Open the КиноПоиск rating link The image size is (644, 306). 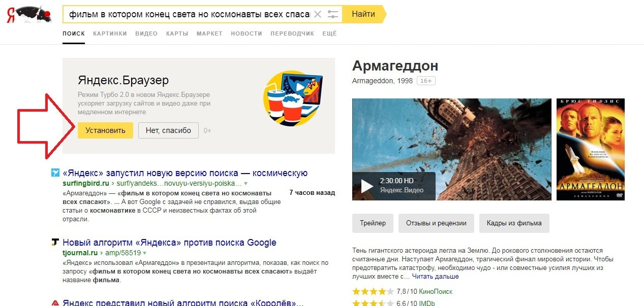coord(436,292)
